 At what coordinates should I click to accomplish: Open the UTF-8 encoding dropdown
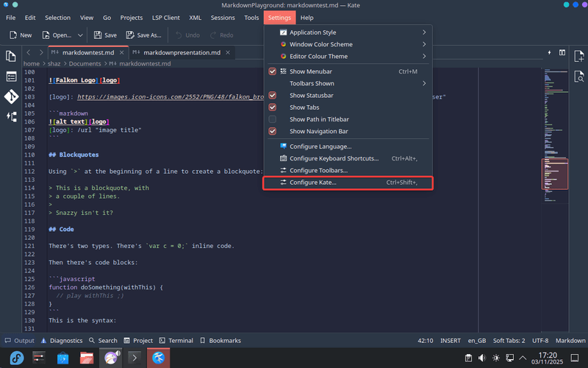tap(540, 341)
